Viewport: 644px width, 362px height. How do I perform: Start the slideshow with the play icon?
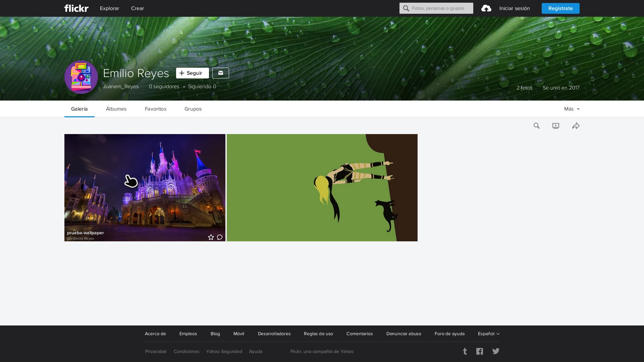tap(556, 126)
